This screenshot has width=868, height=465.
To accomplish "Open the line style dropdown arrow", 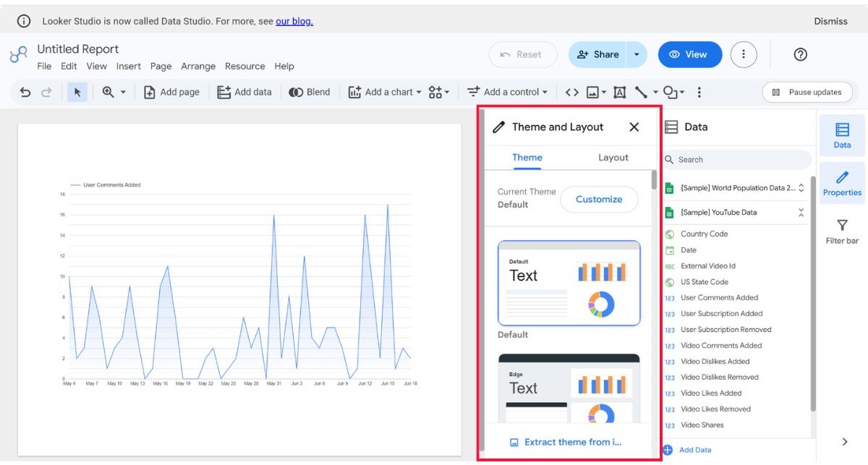I will point(655,92).
